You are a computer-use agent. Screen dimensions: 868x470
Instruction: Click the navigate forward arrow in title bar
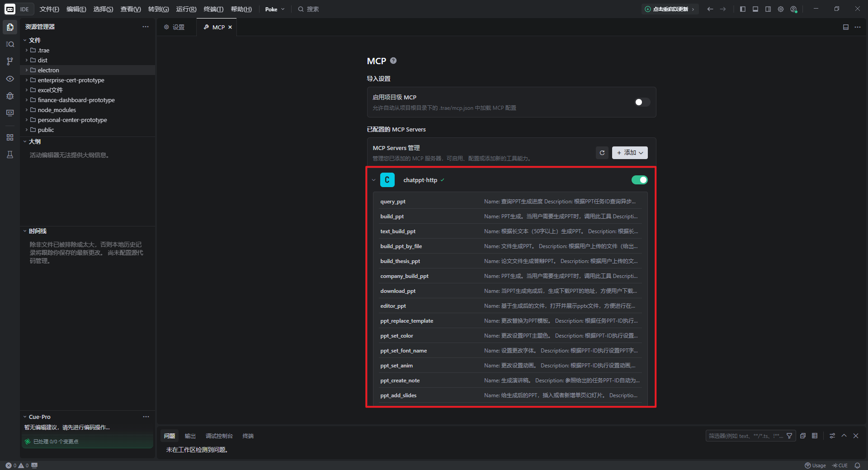723,9
